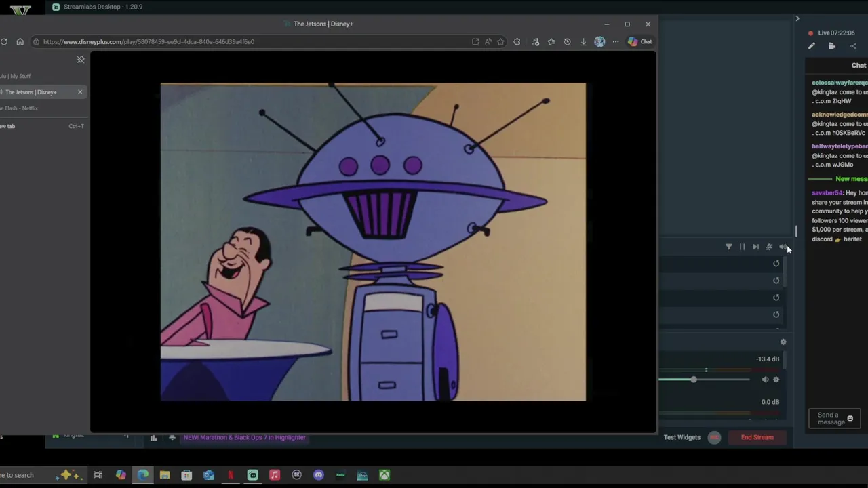Switch to the Hulu My Stuff tab

pyautogui.click(x=15, y=76)
